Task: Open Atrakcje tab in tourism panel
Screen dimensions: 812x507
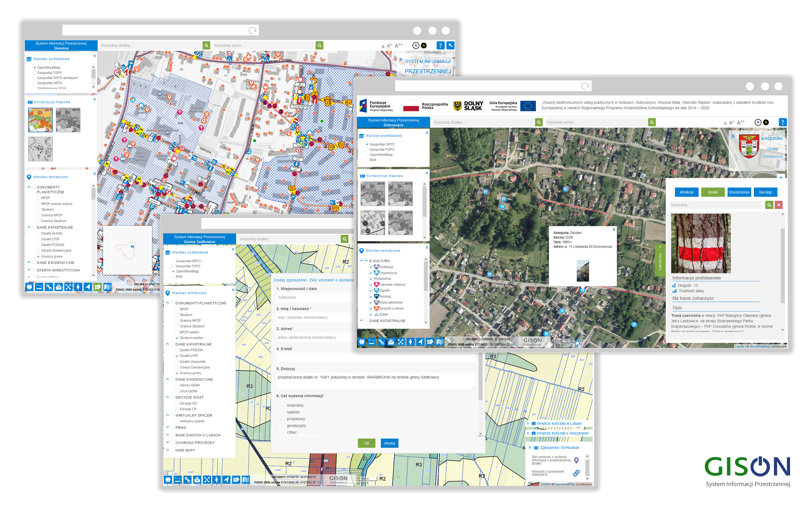Action: [x=687, y=192]
